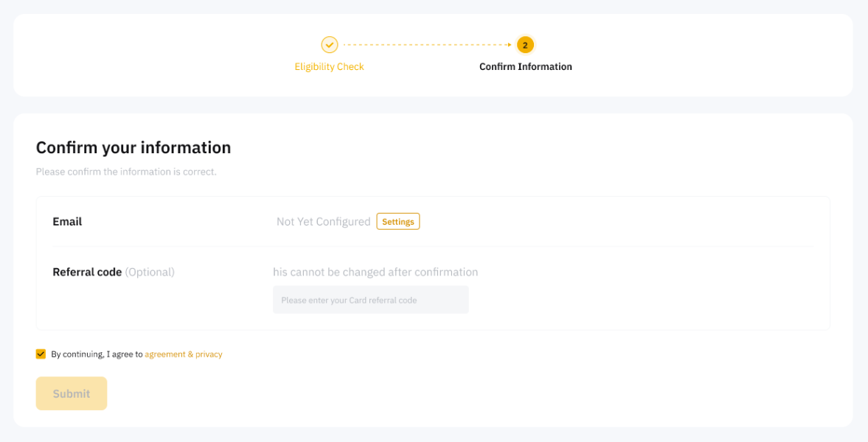Click the referral code confirmation warning text
This screenshot has width=868, height=442.
[375, 272]
